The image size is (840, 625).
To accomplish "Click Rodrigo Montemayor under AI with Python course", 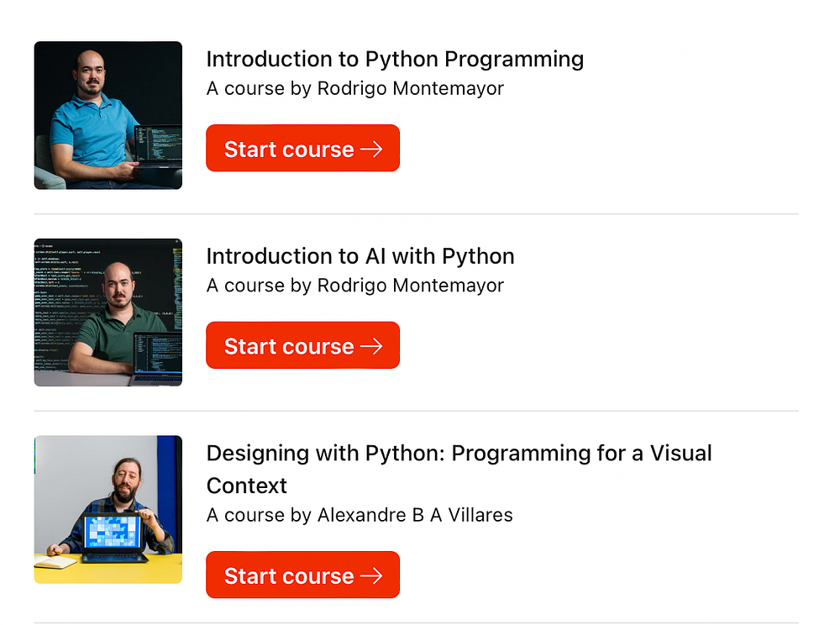I will pyautogui.click(x=410, y=286).
